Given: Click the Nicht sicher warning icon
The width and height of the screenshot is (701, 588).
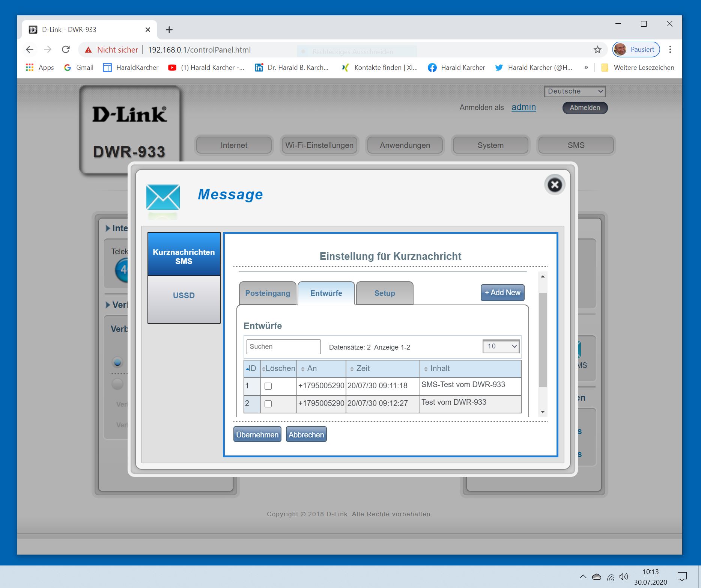Looking at the screenshot, I should 88,50.
